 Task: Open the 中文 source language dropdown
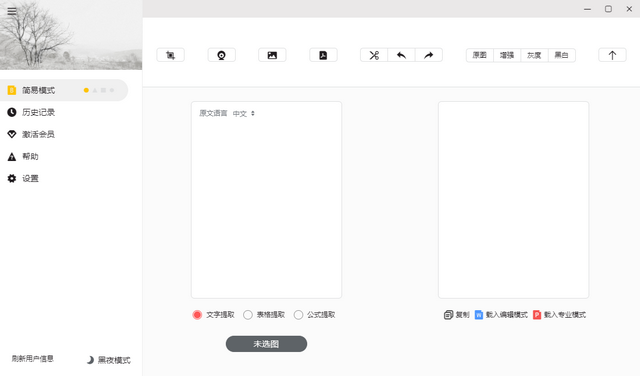[x=244, y=113]
